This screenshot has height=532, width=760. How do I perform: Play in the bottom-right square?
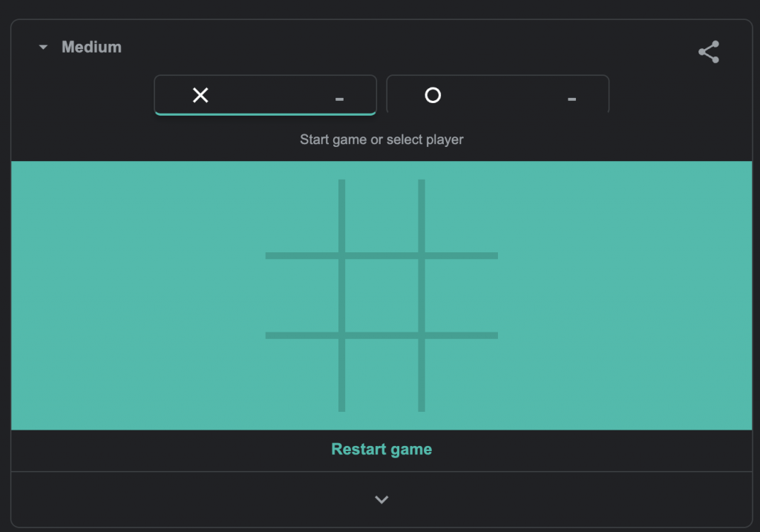tap(461, 375)
